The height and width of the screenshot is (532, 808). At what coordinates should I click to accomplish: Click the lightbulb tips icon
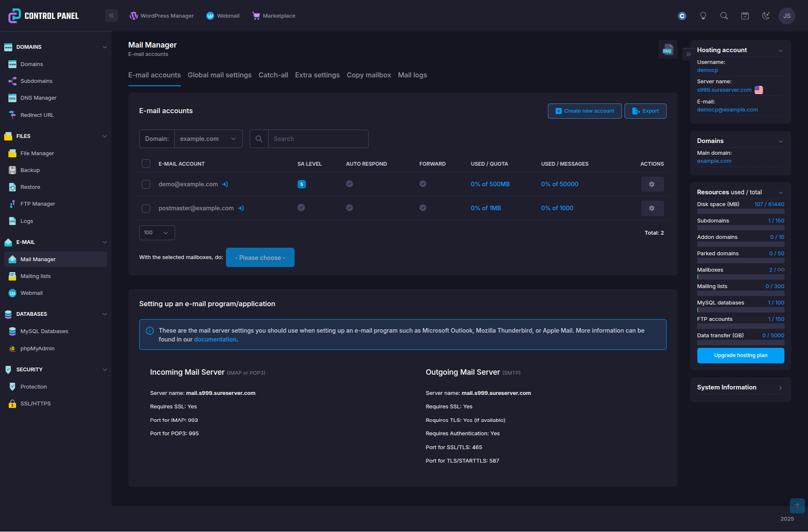point(703,16)
